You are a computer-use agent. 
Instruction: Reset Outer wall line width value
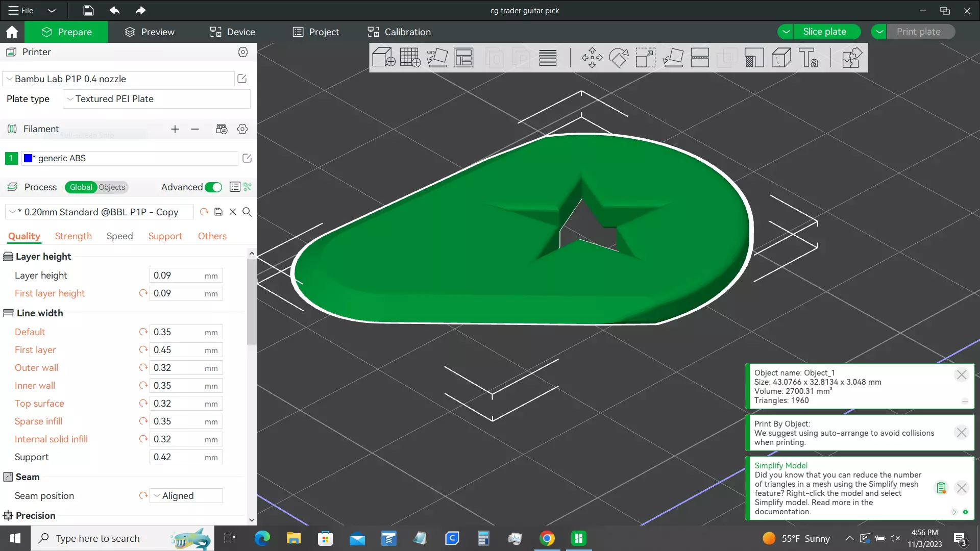click(x=143, y=367)
